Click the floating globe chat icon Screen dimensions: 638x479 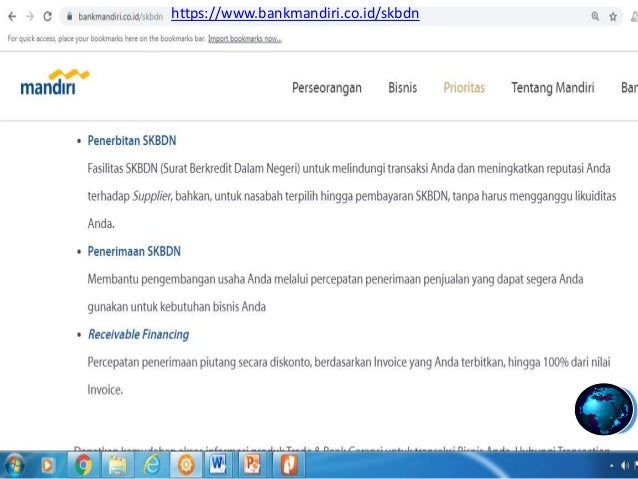604,409
